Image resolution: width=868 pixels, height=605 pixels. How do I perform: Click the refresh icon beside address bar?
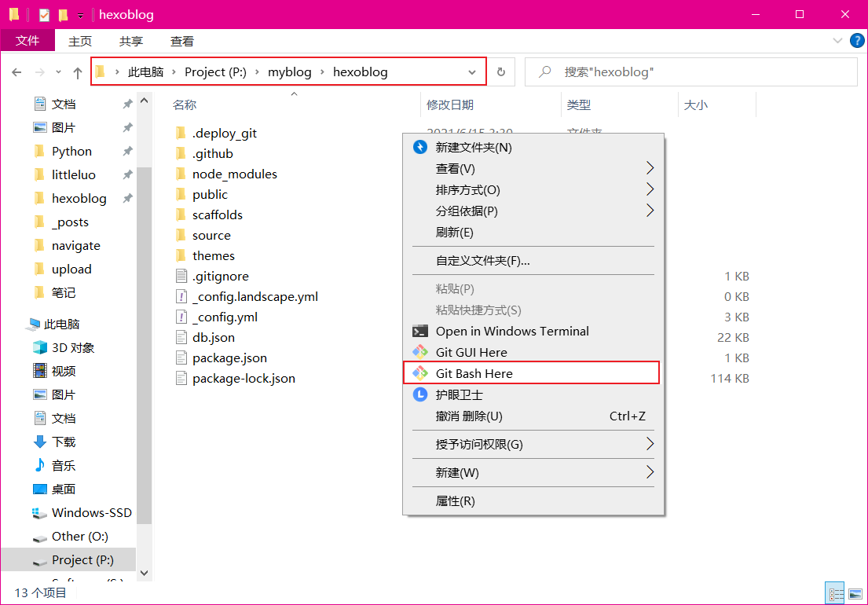pyautogui.click(x=501, y=72)
